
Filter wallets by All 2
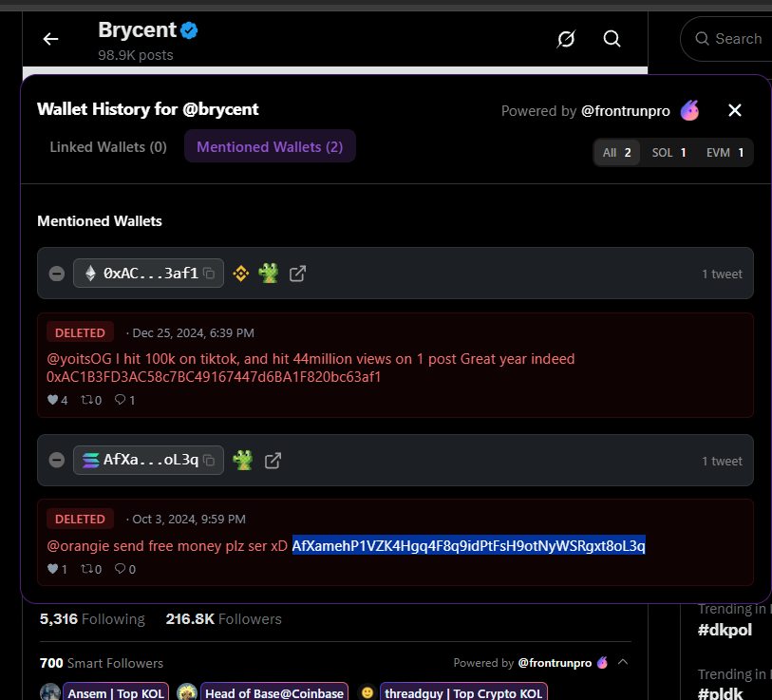[x=617, y=153]
